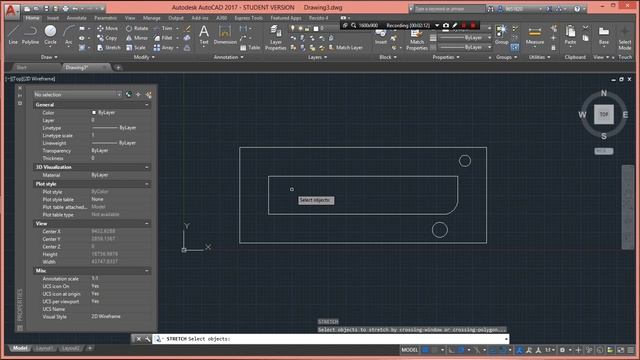The width and height of the screenshot is (640, 360).
Task: Activate the Trim command
Action: click(x=163, y=28)
